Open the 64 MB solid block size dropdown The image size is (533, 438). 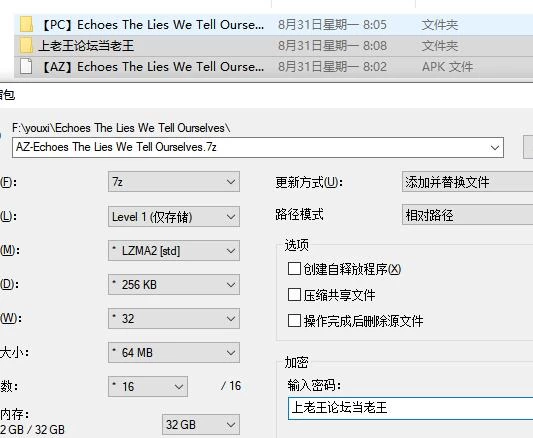(174, 352)
